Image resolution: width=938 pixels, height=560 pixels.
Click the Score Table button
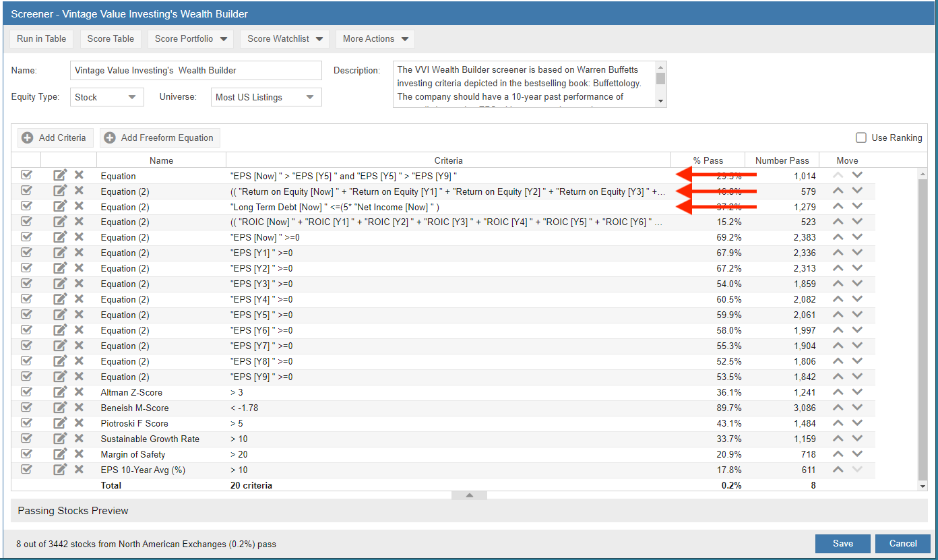pyautogui.click(x=111, y=38)
